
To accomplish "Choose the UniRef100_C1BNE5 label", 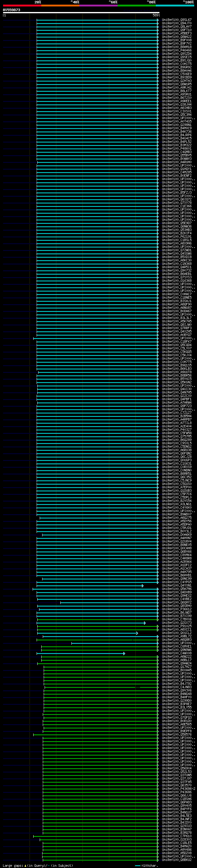I will (177, 297).
